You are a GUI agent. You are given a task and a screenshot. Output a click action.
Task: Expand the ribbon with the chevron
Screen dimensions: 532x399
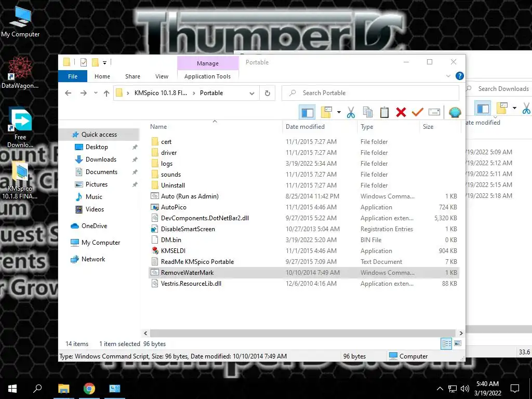pos(448,76)
